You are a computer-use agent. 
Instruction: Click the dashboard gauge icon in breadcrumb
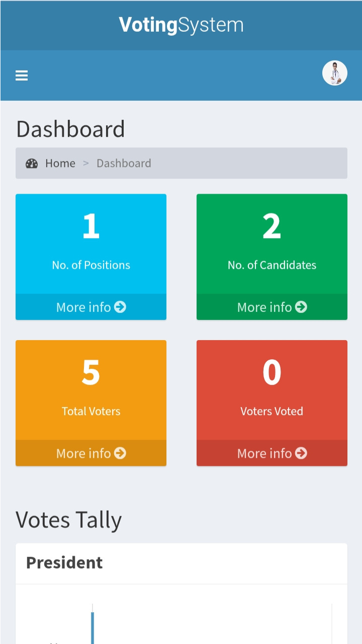click(x=32, y=164)
